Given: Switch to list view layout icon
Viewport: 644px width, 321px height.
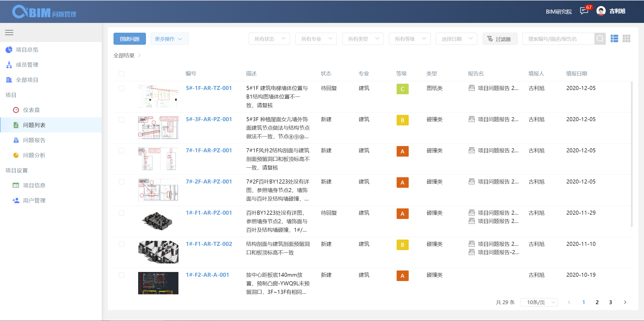Looking at the screenshot, I should coord(614,39).
